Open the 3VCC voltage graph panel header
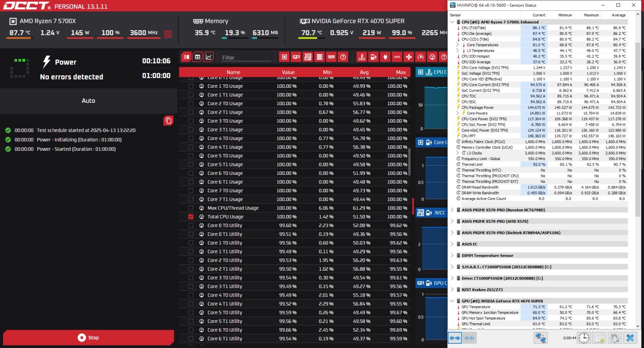The image size is (644, 348). 432,213
